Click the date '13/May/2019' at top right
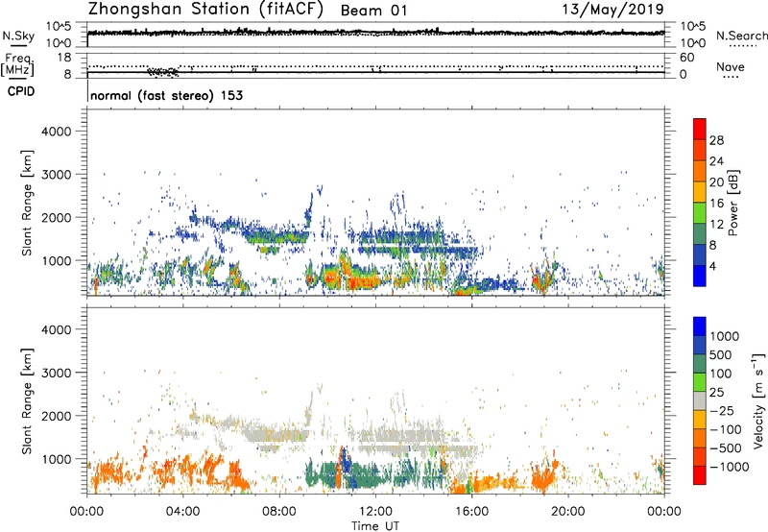The height and width of the screenshot is (532, 768). 612,10
